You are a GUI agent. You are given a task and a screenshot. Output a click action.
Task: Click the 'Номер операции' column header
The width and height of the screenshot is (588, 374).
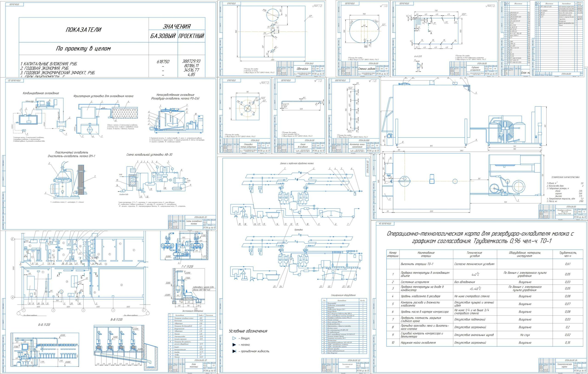[393, 254]
